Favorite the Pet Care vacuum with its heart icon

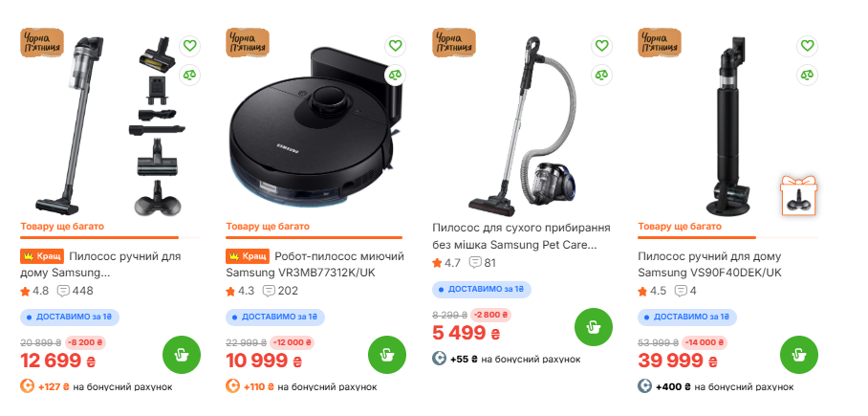pos(601,45)
